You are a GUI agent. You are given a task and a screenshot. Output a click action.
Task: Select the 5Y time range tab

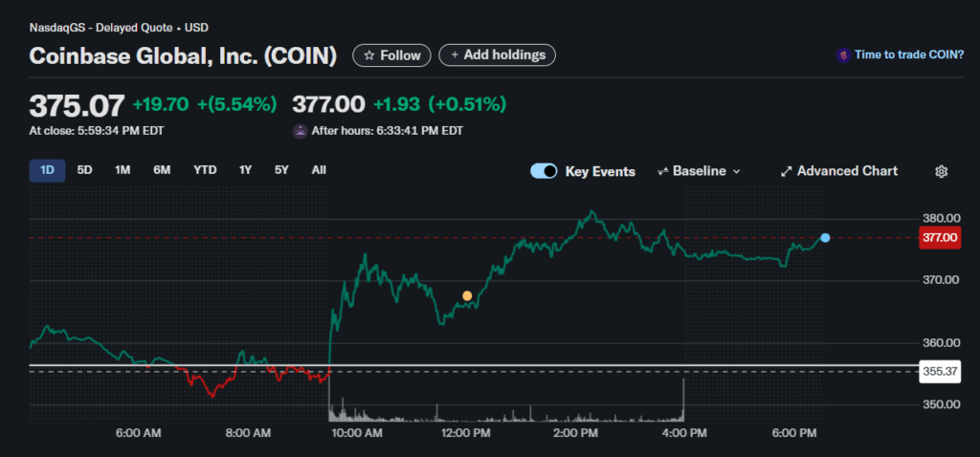(x=281, y=170)
